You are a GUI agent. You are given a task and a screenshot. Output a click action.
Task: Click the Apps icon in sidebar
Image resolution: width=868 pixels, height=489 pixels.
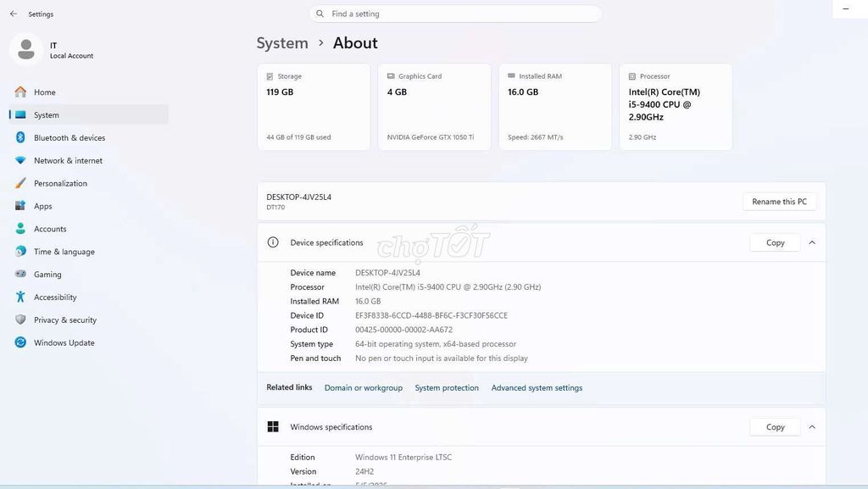point(20,206)
